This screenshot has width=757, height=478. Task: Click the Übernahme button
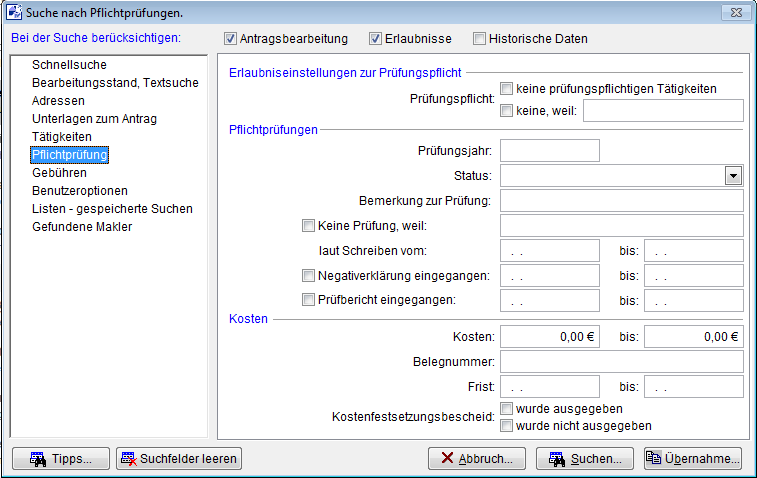pos(693,459)
